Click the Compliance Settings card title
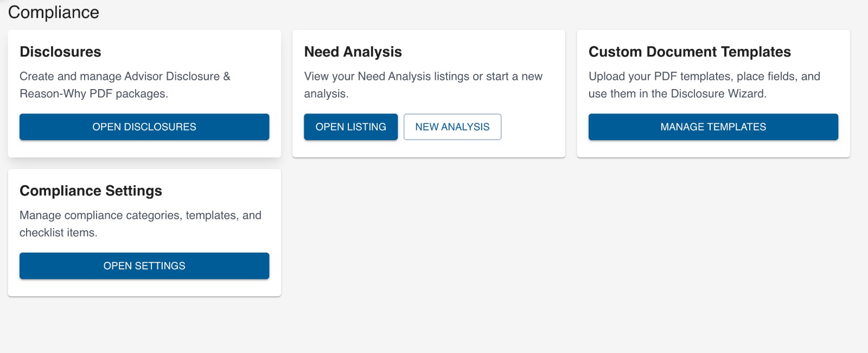 90,191
